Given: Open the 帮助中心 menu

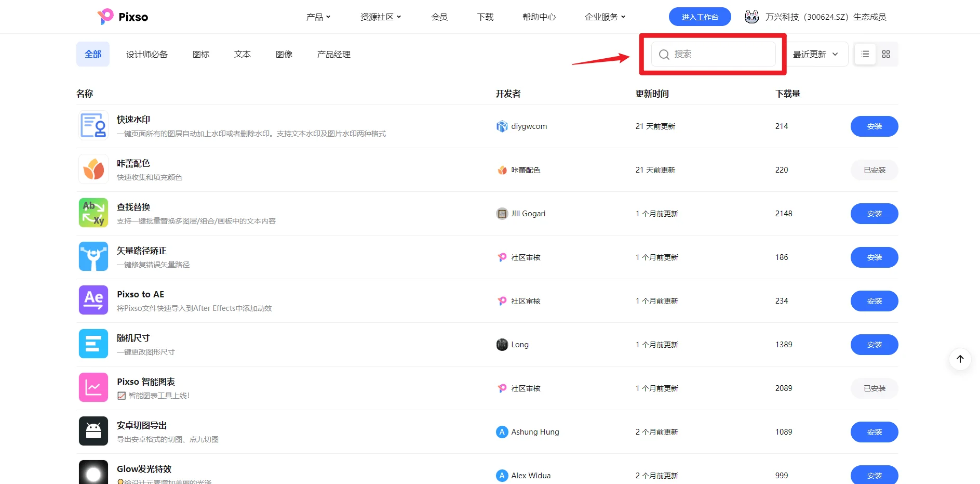Looking at the screenshot, I should click(539, 16).
